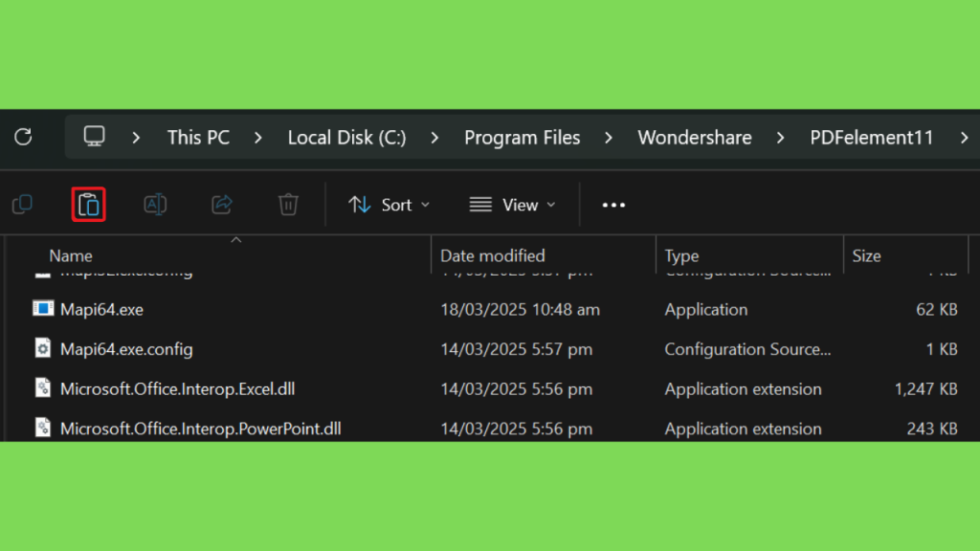Expand chevron after Local Disk (C:)
This screenshot has height=551, width=980.
pyautogui.click(x=435, y=138)
